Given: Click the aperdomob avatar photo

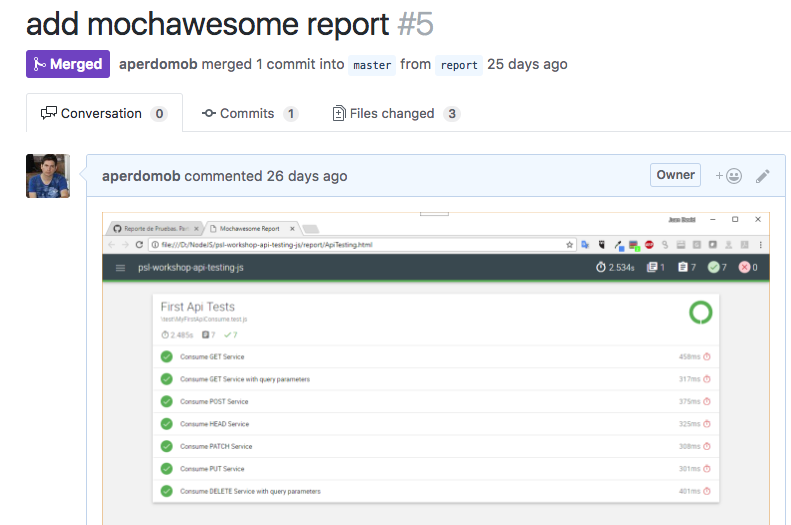Looking at the screenshot, I should (48, 176).
